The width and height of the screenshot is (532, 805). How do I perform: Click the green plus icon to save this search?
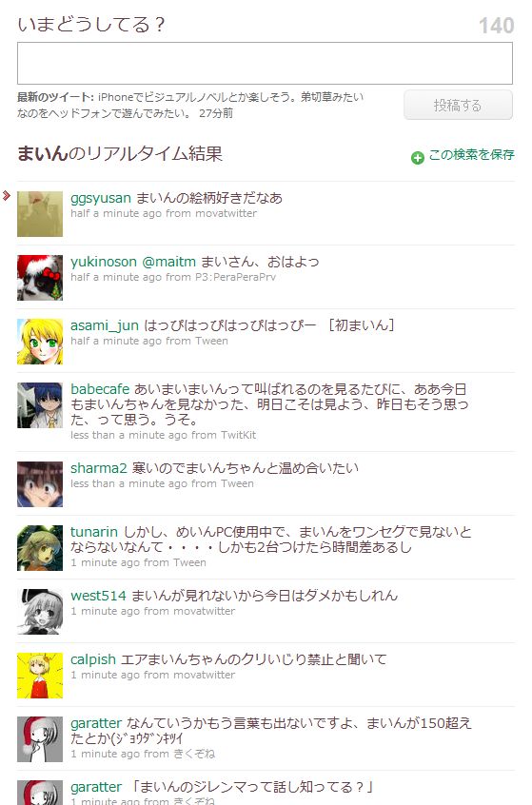[418, 158]
